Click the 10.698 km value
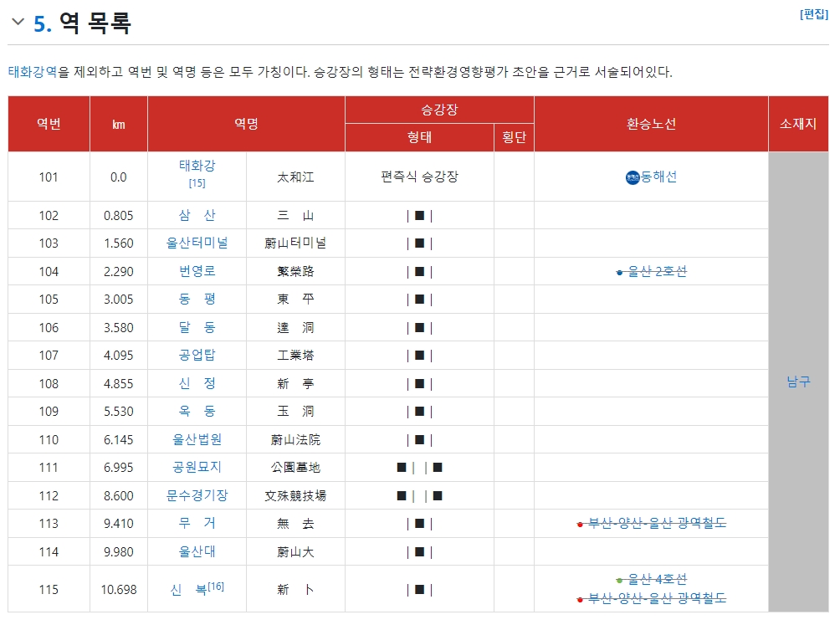The image size is (840, 625). click(119, 590)
